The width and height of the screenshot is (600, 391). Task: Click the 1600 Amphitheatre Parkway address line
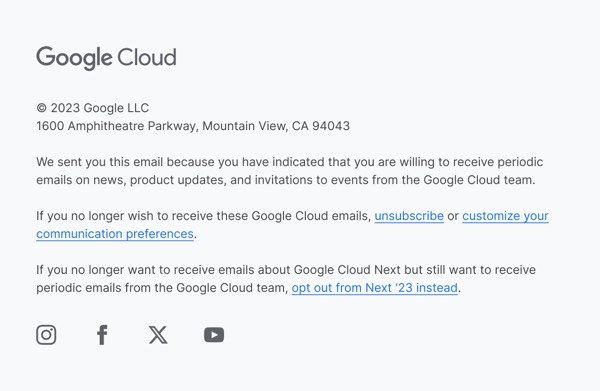pyautogui.click(x=193, y=126)
